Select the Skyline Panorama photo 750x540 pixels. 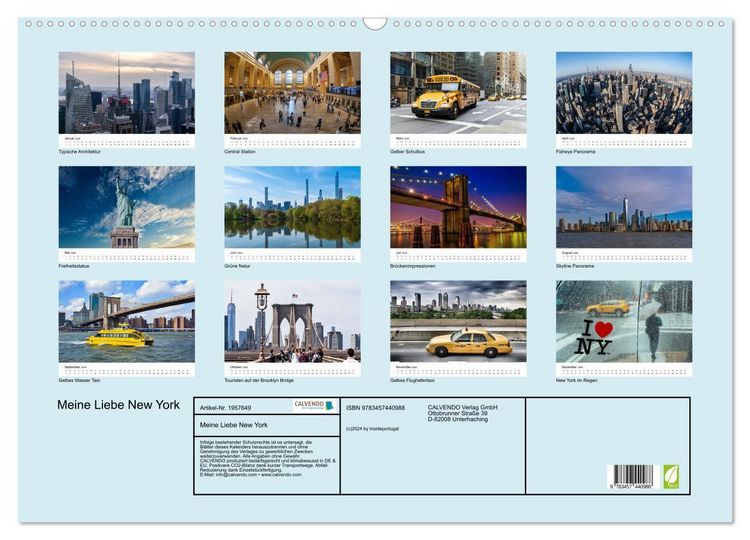(x=624, y=207)
